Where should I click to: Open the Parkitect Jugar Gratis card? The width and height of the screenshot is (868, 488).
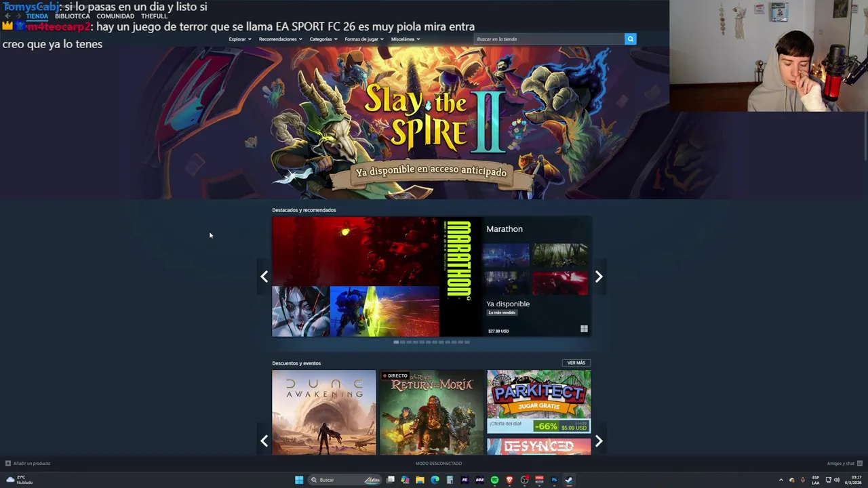coord(538,401)
